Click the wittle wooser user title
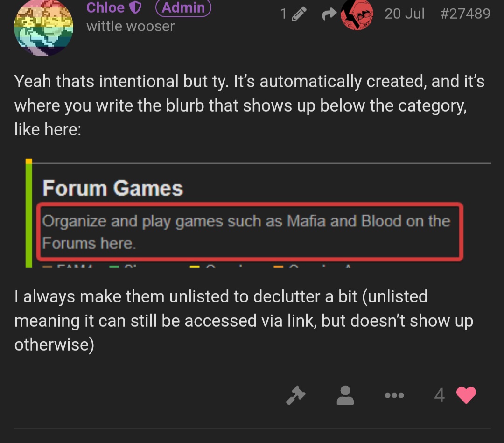Viewport: 504px width, 443px height. pos(130,26)
